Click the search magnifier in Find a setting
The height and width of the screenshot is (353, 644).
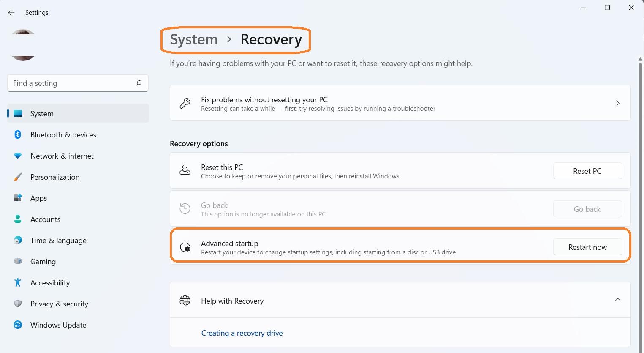click(139, 83)
